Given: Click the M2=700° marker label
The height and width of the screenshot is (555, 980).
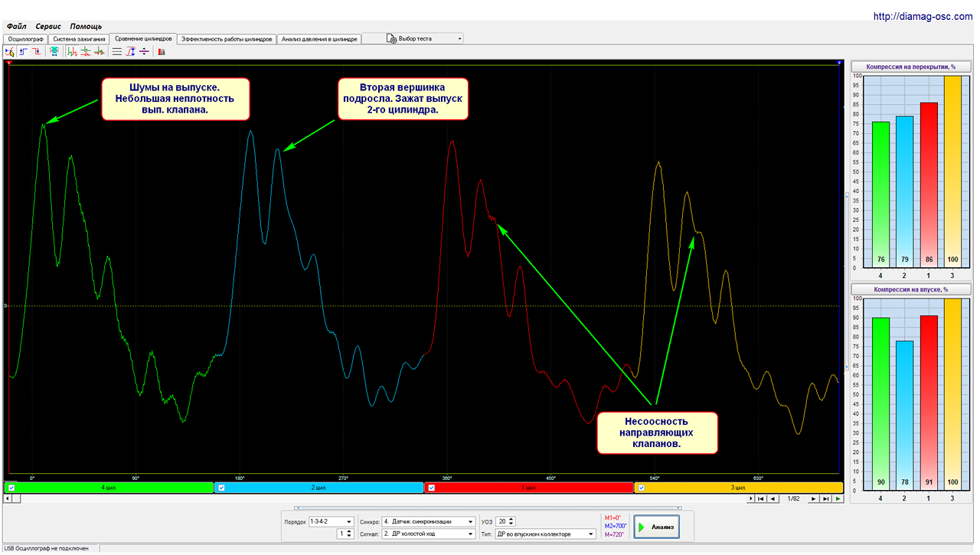Looking at the screenshot, I should click(615, 526).
